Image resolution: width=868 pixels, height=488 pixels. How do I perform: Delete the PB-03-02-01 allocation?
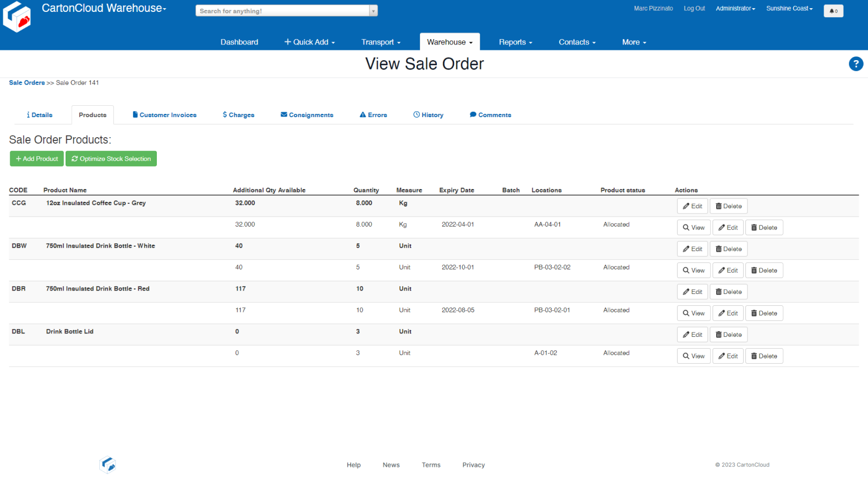coord(764,313)
